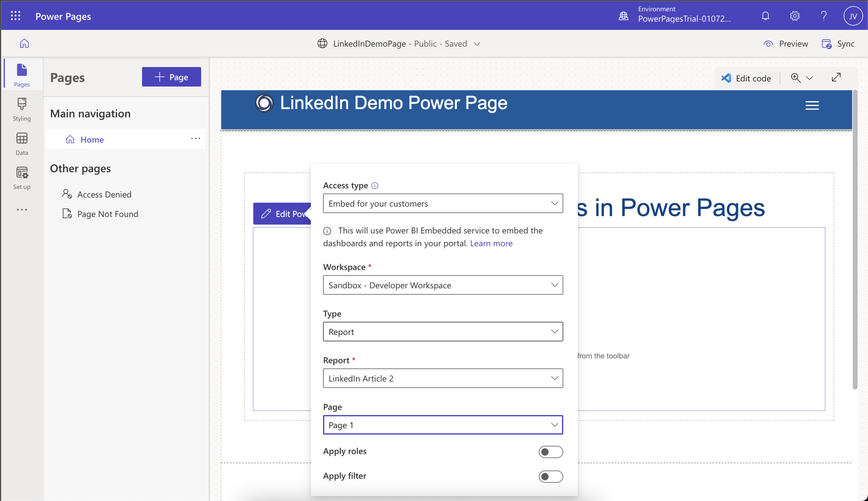
Task: Click the Learn more link
Action: (491, 243)
